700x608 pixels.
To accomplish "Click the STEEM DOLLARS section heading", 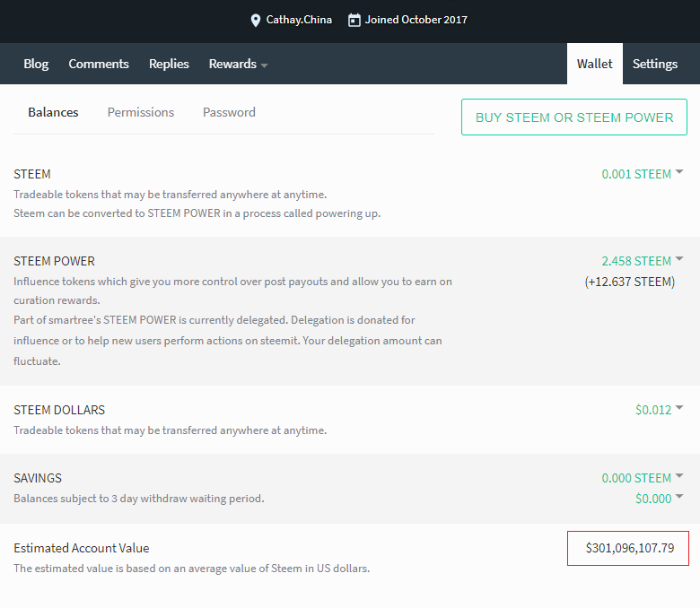I will pos(59,410).
